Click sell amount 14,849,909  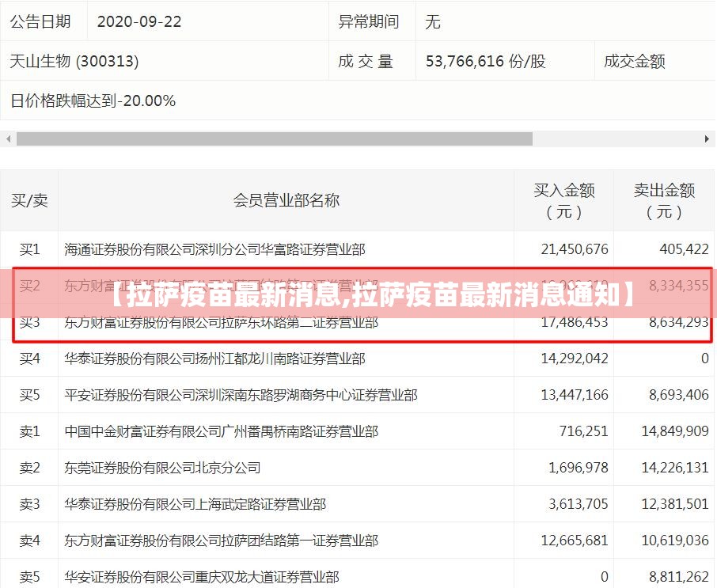675,431
